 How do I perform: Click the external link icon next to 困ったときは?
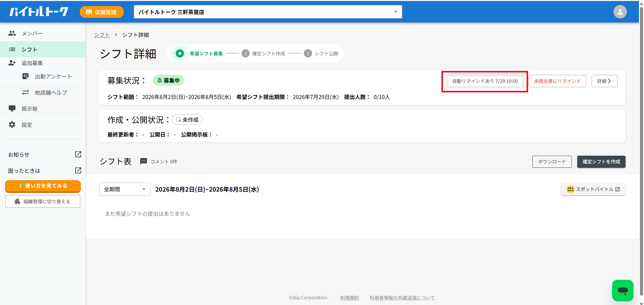tap(78, 171)
